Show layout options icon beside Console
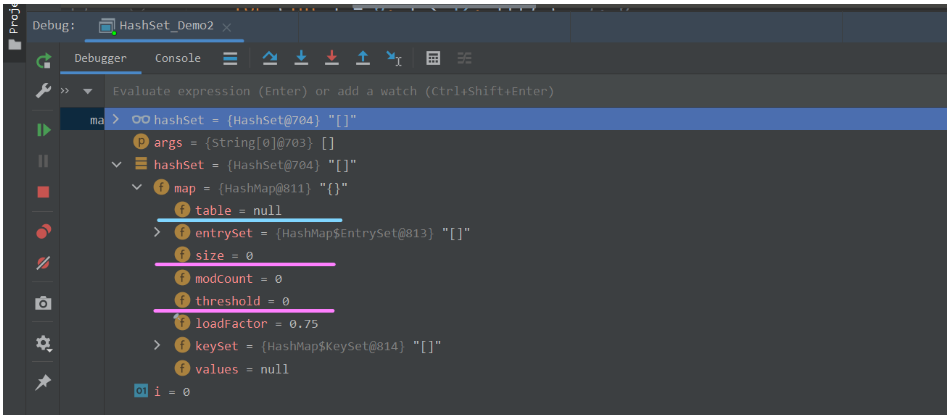951x415 pixels. click(x=230, y=58)
